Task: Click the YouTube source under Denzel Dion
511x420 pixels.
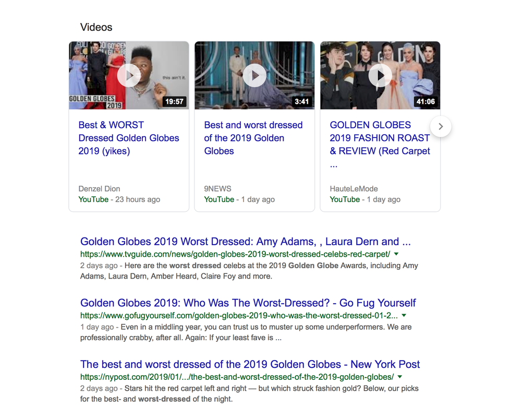Action: tap(93, 199)
